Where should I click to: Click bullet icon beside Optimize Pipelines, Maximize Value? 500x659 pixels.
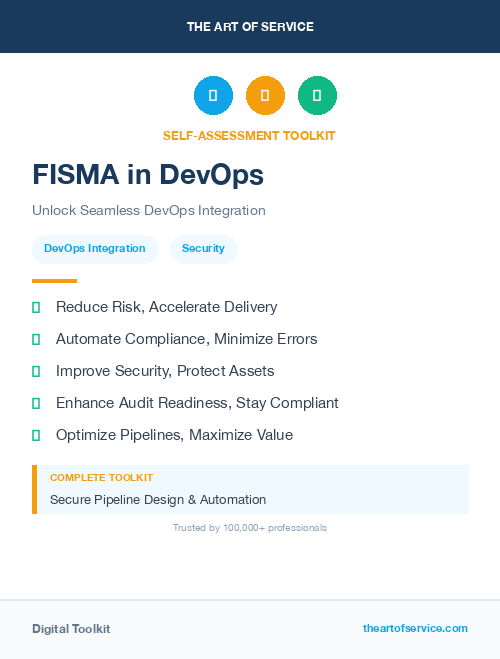36,435
